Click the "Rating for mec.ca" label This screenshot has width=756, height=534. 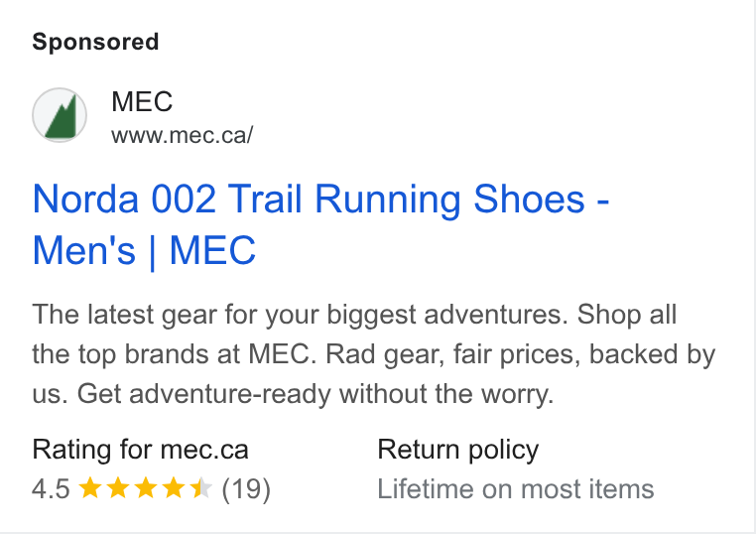(140, 450)
